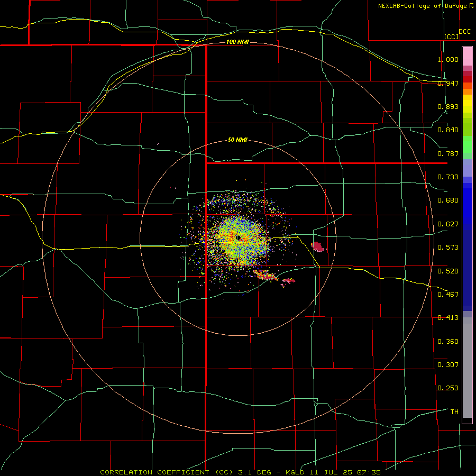
Task: Click the 0.467 scale value
Action: (448, 294)
